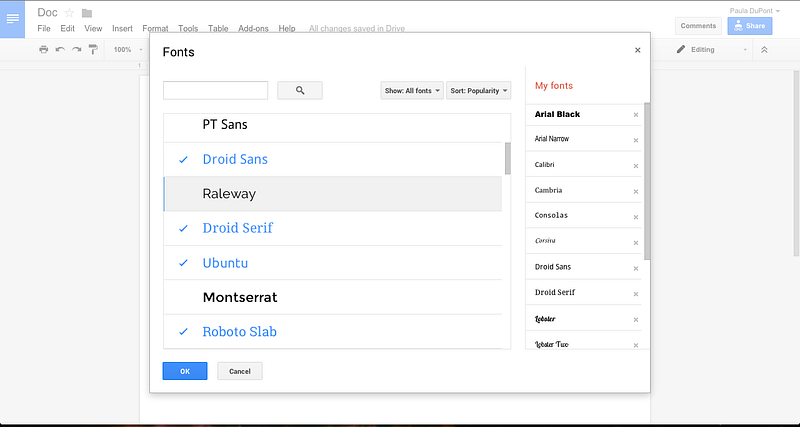This screenshot has height=427, width=800.
Task: Star the document with the star icon
Action: (69, 13)
